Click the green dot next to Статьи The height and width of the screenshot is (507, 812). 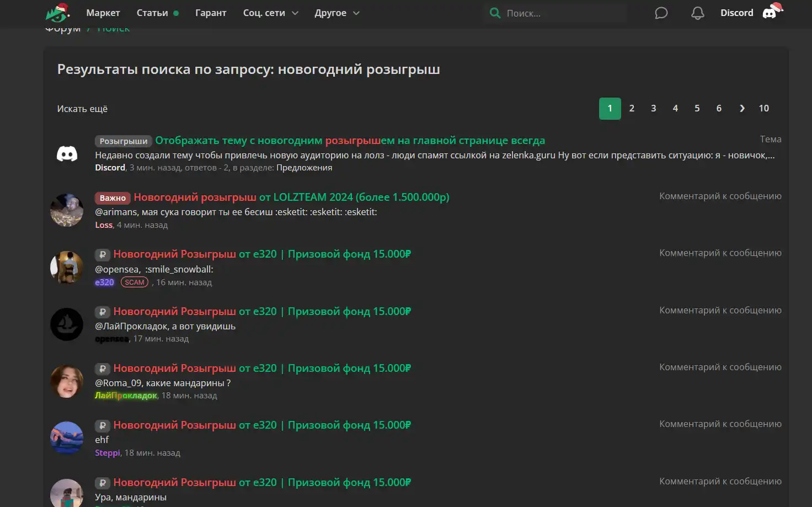point(176,13)
